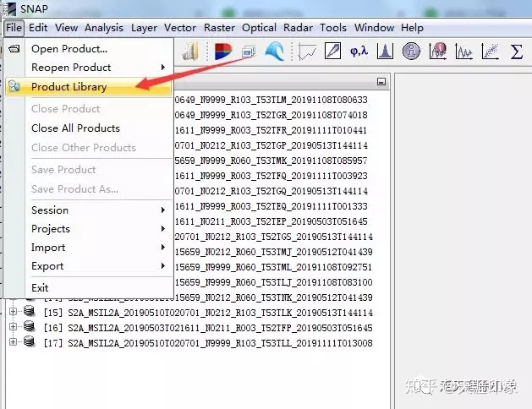Select Product Library menu entry
This screenshot has width=532, height=409.
tap(88, 87)
